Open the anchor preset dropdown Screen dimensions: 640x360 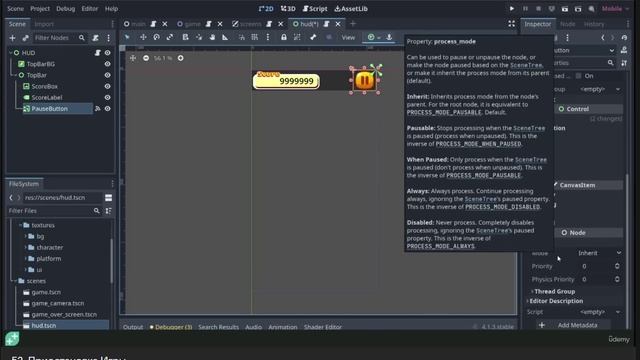coord(374,37)
